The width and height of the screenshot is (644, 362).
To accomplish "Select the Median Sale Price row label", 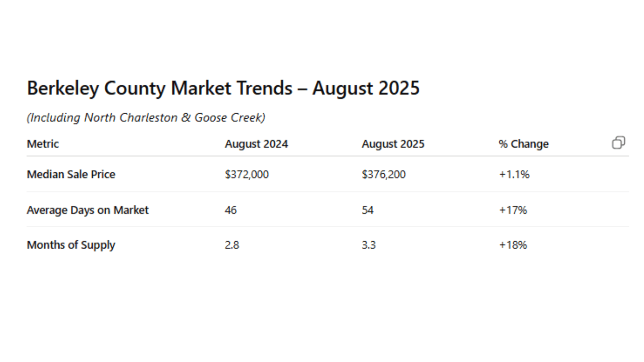I will click(x=71, y=174).
